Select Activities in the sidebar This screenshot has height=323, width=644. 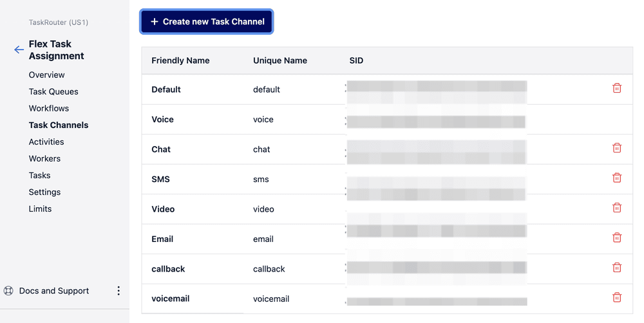coord(46,142)
